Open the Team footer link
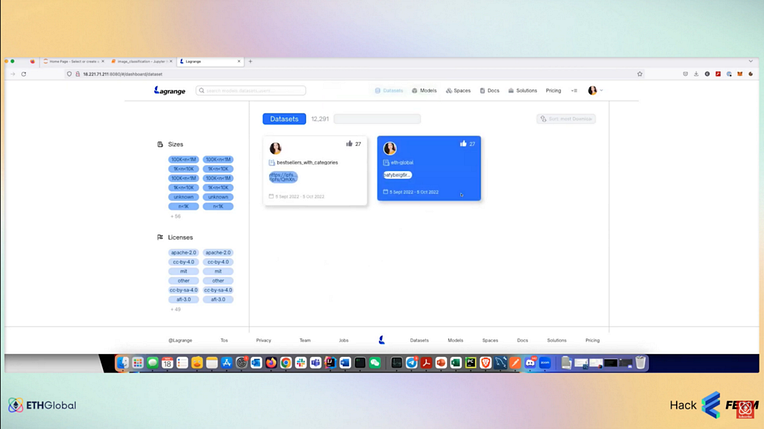This screenshot has height=429, width=764. [x=305, y=340]
